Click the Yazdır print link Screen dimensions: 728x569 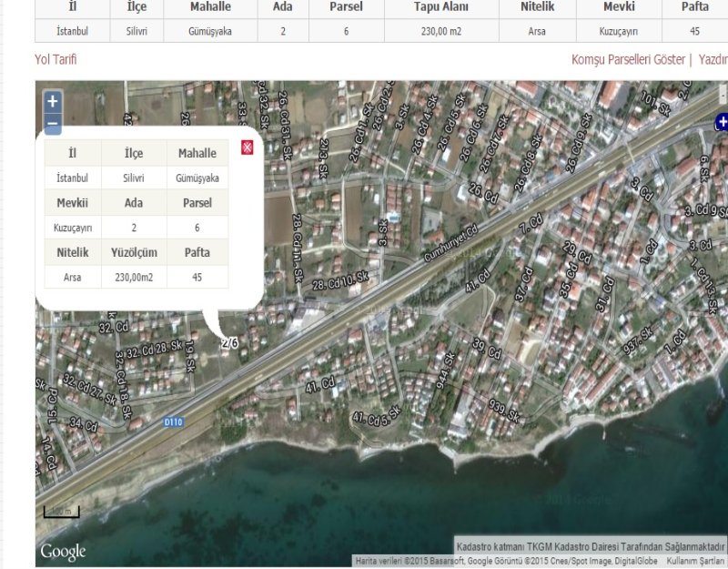[x=713, y=59]
